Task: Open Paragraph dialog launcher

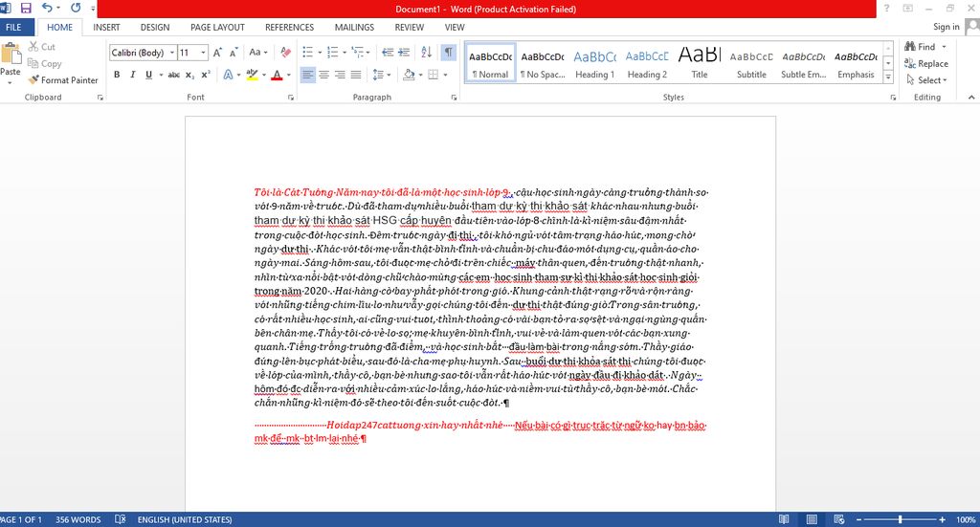Action: [454, 98]
